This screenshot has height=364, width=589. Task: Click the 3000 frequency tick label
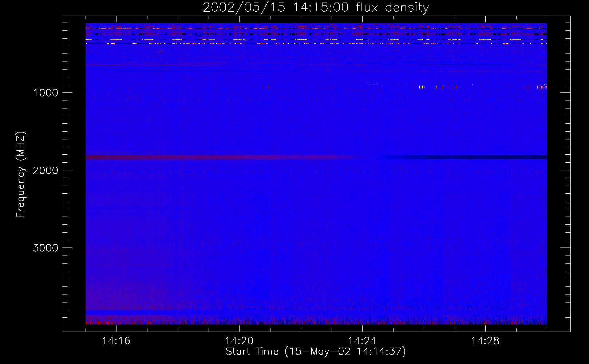click(x=46, y=248)
